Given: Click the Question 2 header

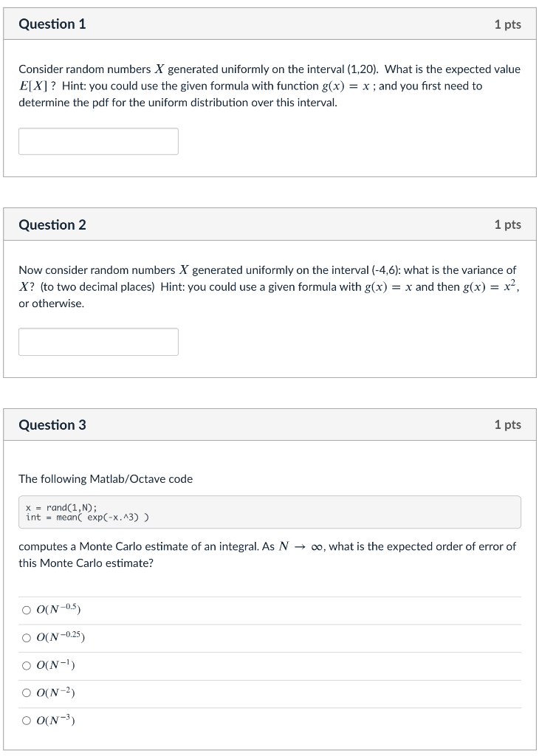Looking at the screenshot, I should click(52, 224).
